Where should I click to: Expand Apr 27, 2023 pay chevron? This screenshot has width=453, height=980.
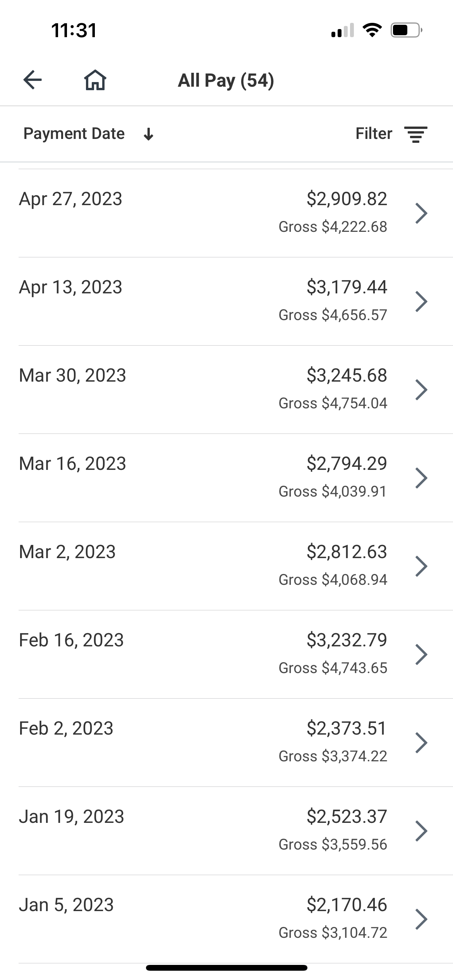pos(421,213)
